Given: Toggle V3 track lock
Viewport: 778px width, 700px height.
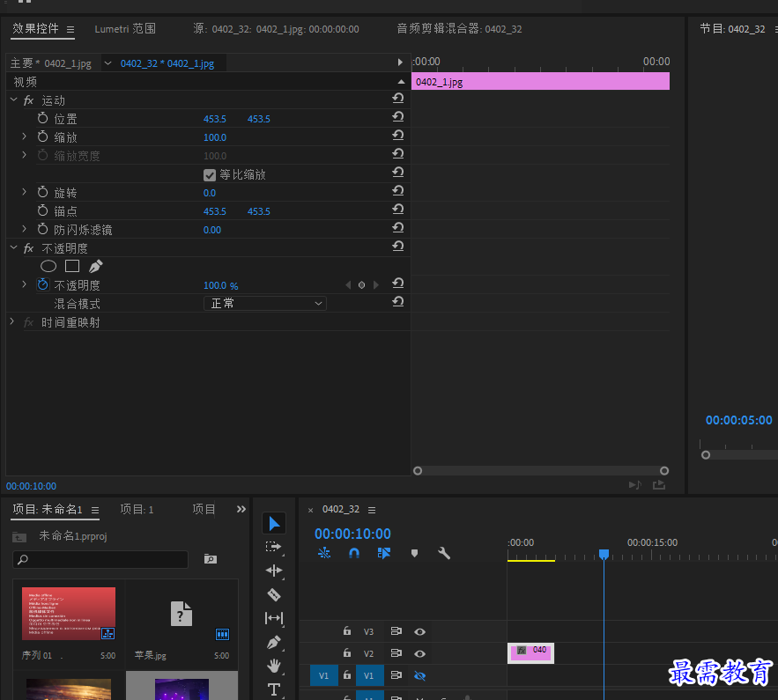Looking at the screenshot, I should pos(347,631).
